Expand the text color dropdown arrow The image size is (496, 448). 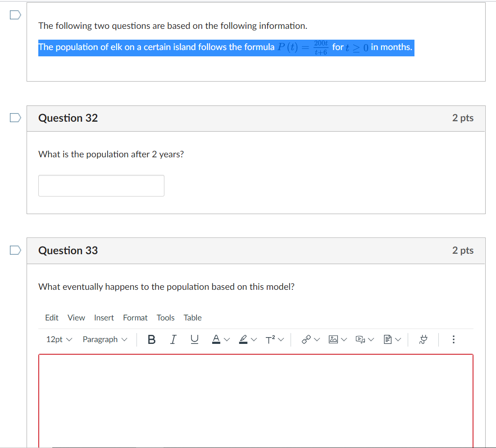click(x=227, y=339)
